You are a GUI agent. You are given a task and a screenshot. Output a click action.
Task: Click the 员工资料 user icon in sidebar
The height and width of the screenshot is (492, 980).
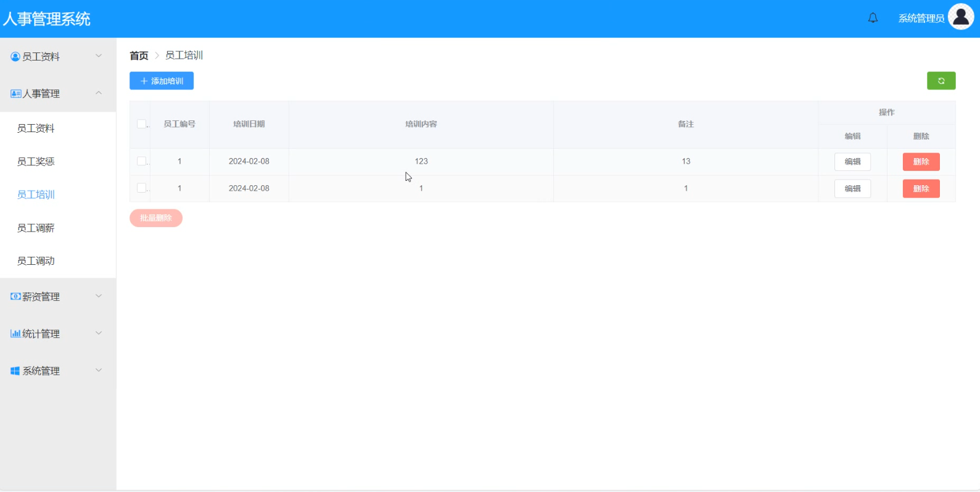pos(15,57)
